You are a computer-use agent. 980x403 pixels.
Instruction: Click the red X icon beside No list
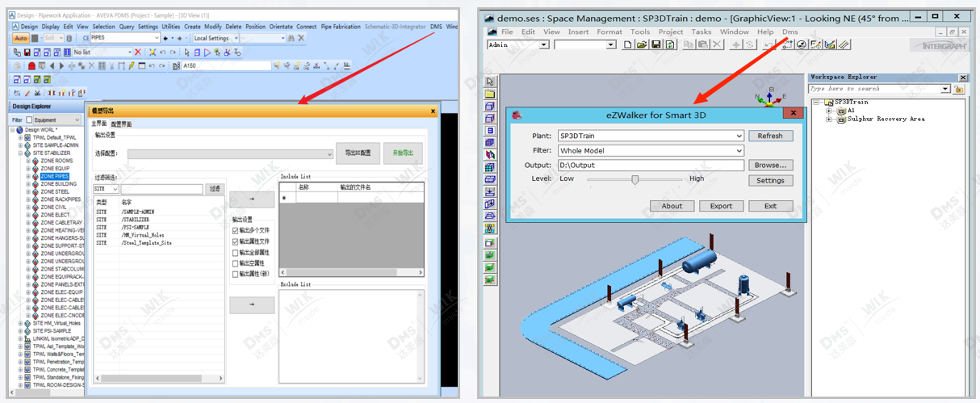tap(138, 52)
